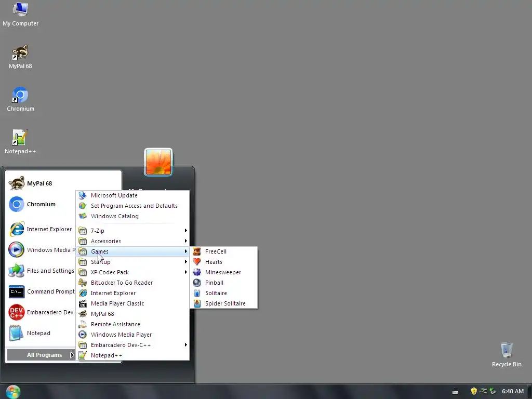
Task: Open Microsoft Update in All Programs
Action: tap(132, 195)
